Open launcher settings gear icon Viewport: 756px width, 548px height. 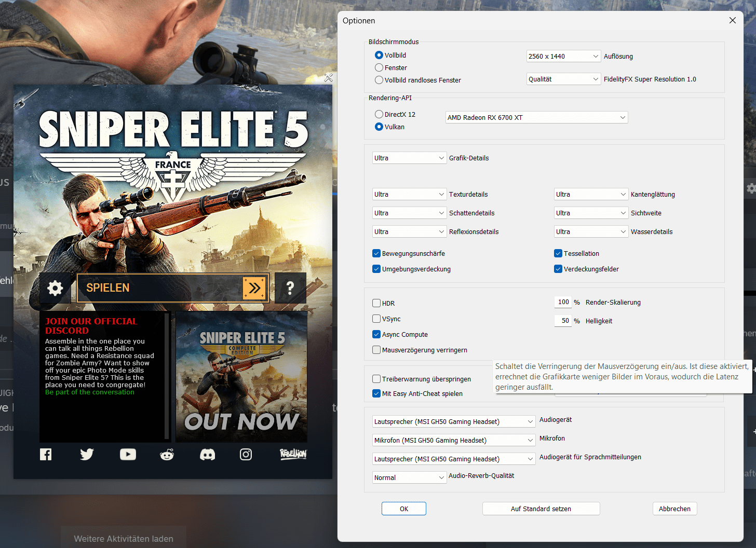point(55,288)
